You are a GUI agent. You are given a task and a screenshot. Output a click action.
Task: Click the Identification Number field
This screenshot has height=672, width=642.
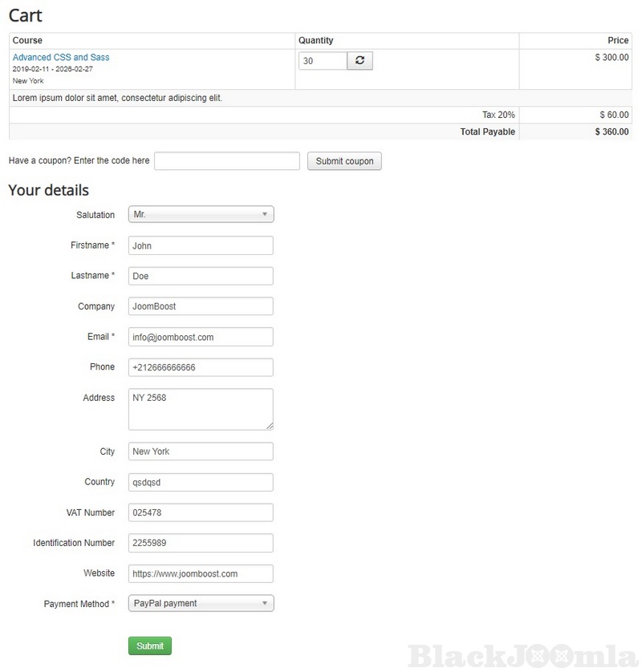201,543
